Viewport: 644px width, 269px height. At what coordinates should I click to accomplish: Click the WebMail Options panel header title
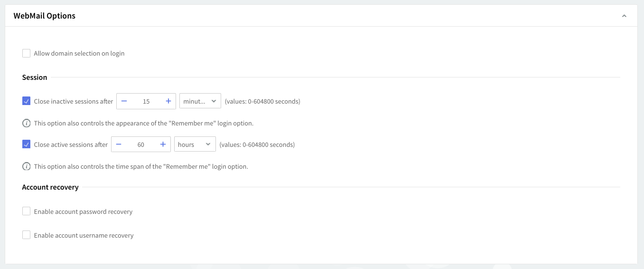tap(45, 16)
